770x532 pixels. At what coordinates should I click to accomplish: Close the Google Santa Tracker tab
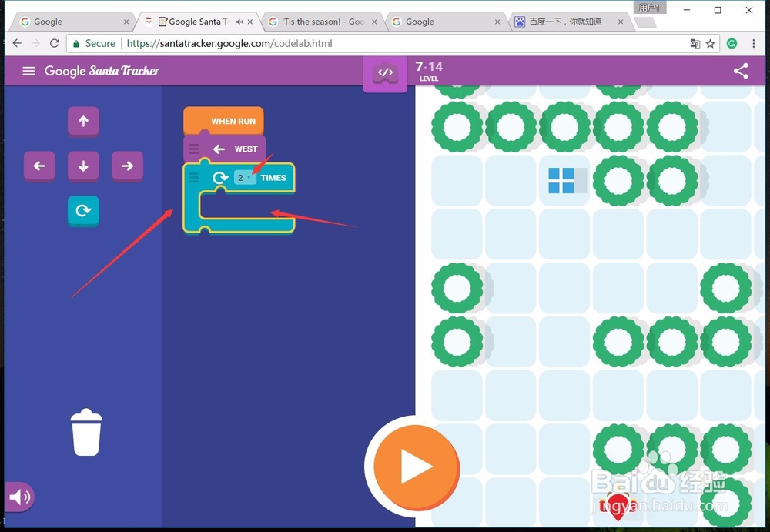click(250, 22)
